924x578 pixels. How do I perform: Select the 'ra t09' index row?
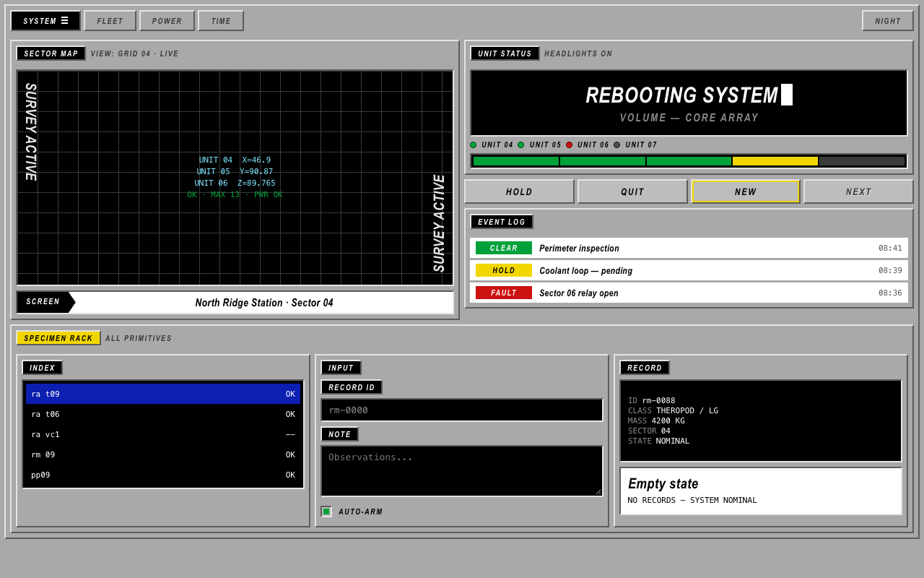pyautogui.click(x=163, y=394)
